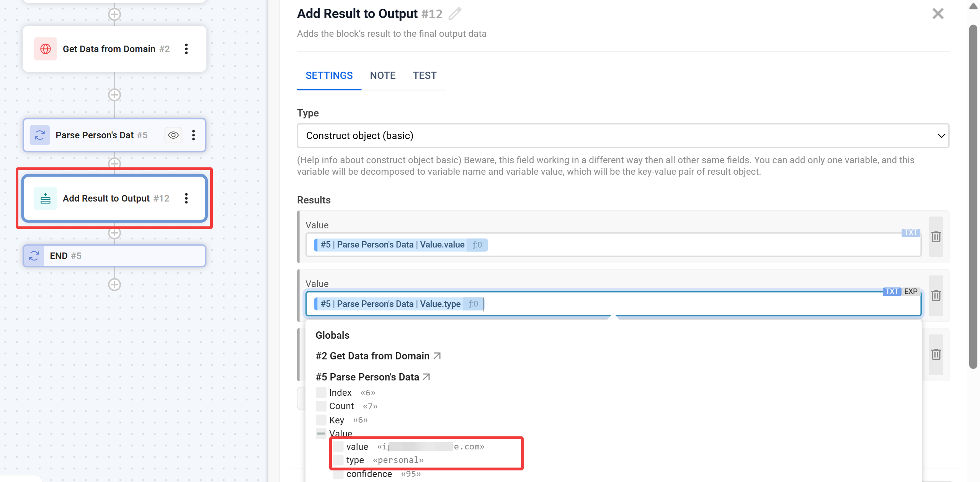
Task: Open Parse Person's Data three-dot menu
Action: 194,135
